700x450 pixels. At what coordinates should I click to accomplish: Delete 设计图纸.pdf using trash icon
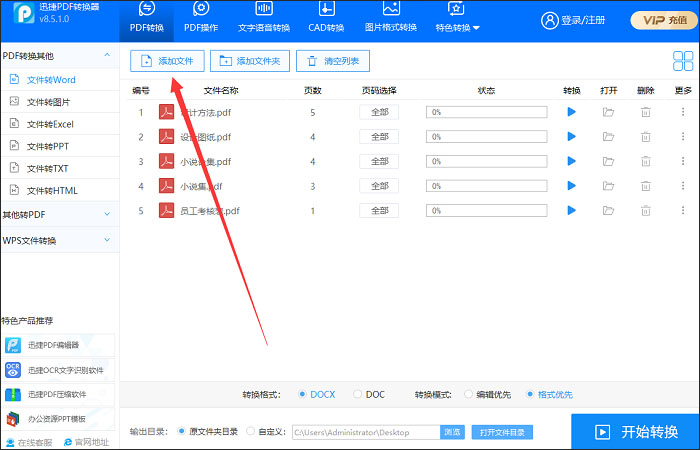point(646,137)
